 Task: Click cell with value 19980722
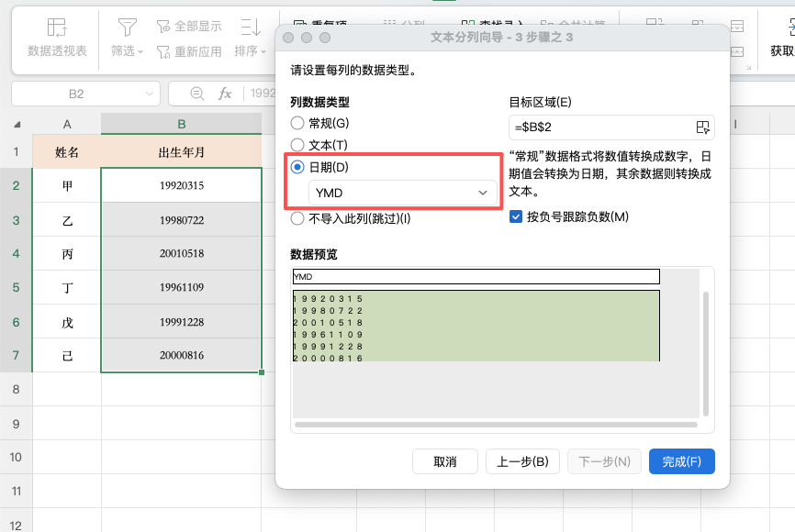182,220
